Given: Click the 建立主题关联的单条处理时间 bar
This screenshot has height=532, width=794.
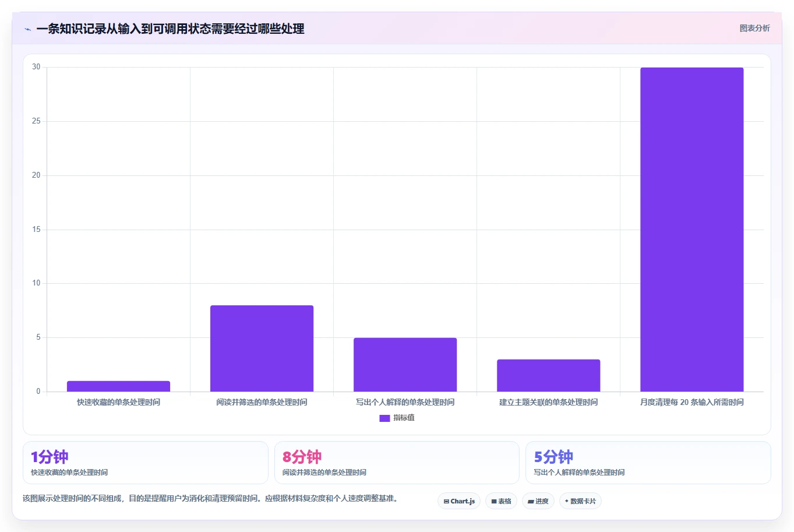Looking at the screenshot, I should (548, 375).
